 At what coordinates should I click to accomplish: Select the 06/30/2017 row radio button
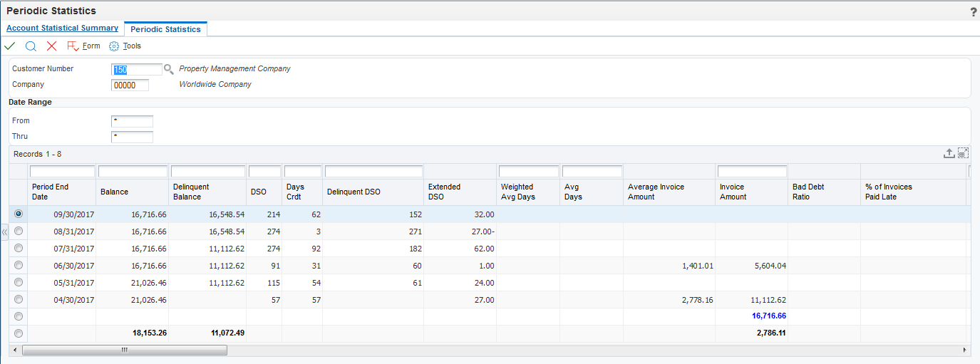point(19,265)
